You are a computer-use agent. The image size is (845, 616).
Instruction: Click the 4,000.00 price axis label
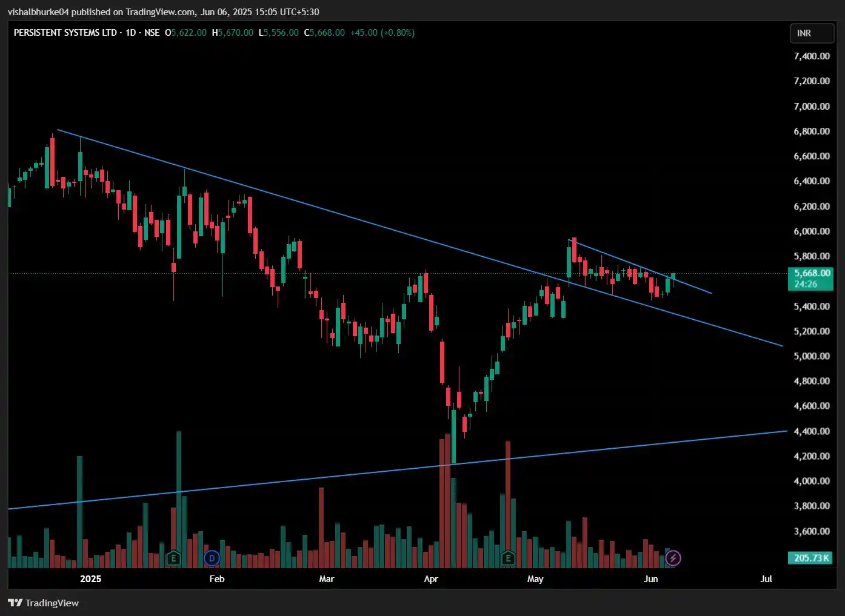812,481
